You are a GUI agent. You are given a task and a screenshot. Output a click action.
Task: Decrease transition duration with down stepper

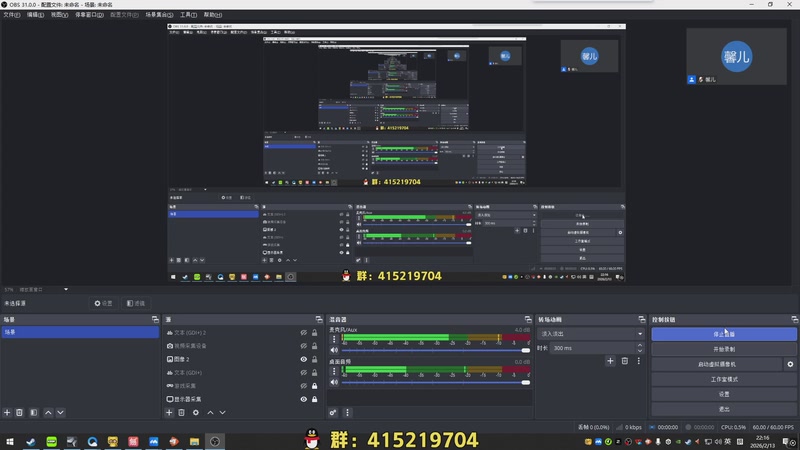tap(640, 351)
